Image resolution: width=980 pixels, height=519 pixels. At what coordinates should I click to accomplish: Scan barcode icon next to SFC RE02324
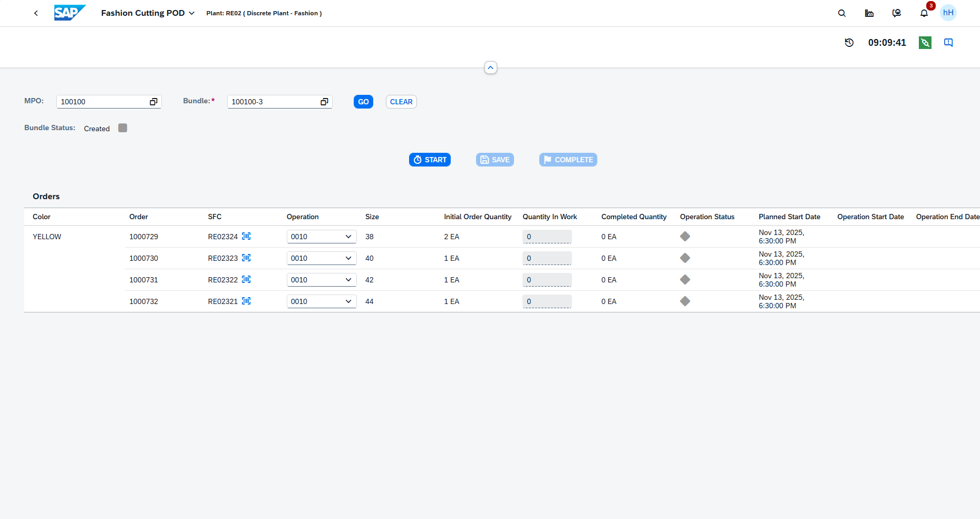[x=246, y=237]
